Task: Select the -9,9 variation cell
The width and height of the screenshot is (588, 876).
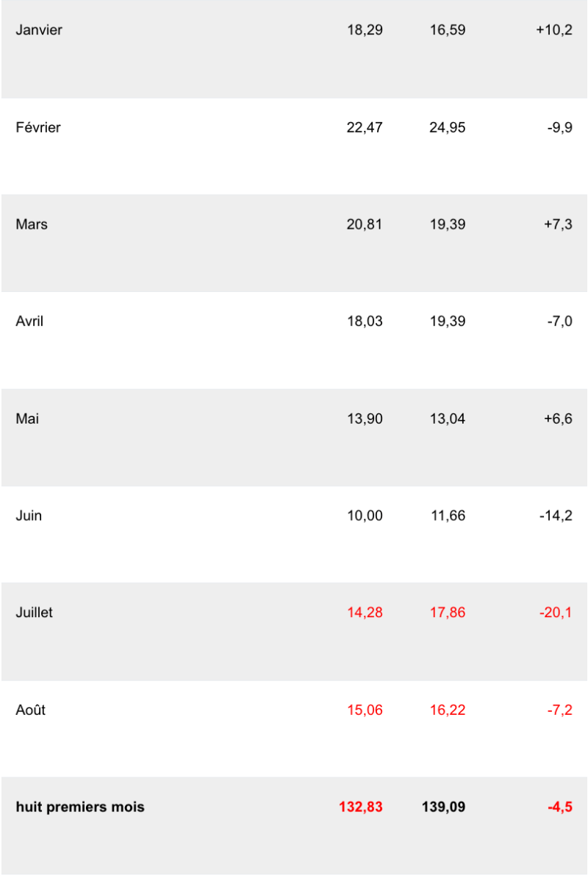Action: (560, 127)
